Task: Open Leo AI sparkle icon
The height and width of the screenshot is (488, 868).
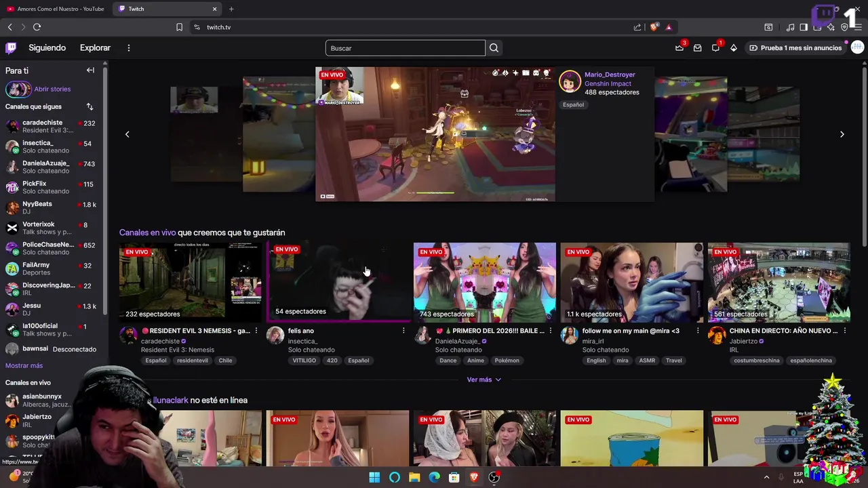Action: 831,27
